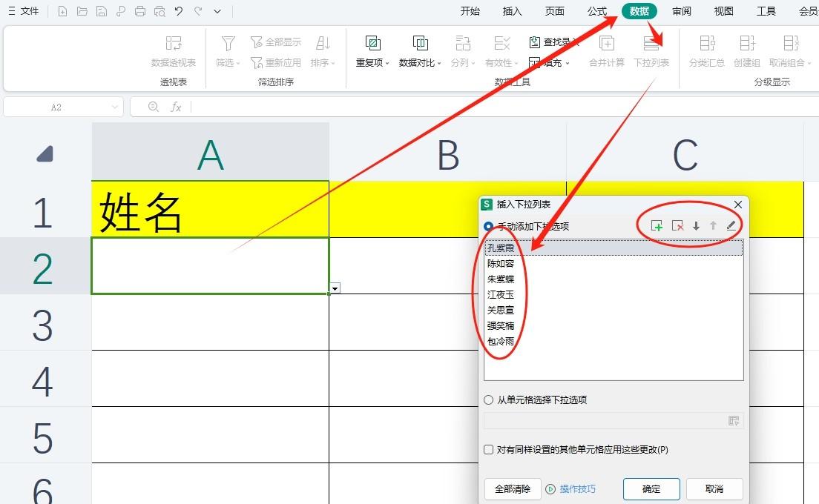This screenshot has width=819, height=504.
Task: Select 手动添加下拉选项 radio button
Action: pyautogui.click(x=488, y=227)
